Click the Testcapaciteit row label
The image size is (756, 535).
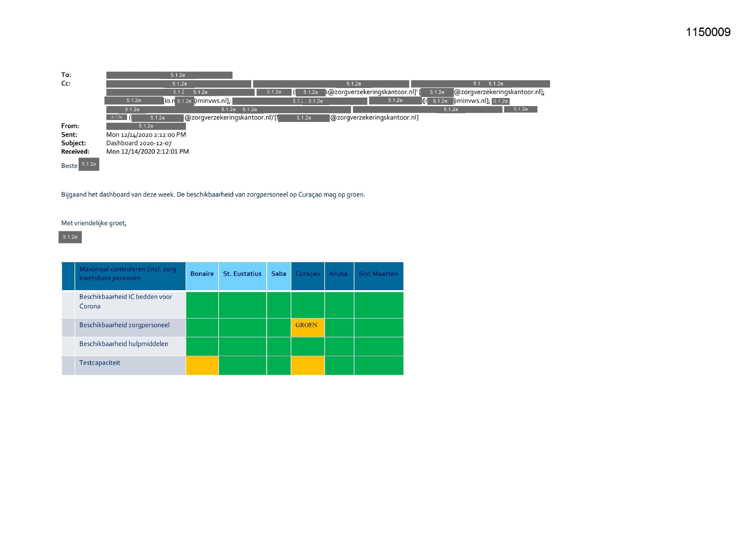100,363
